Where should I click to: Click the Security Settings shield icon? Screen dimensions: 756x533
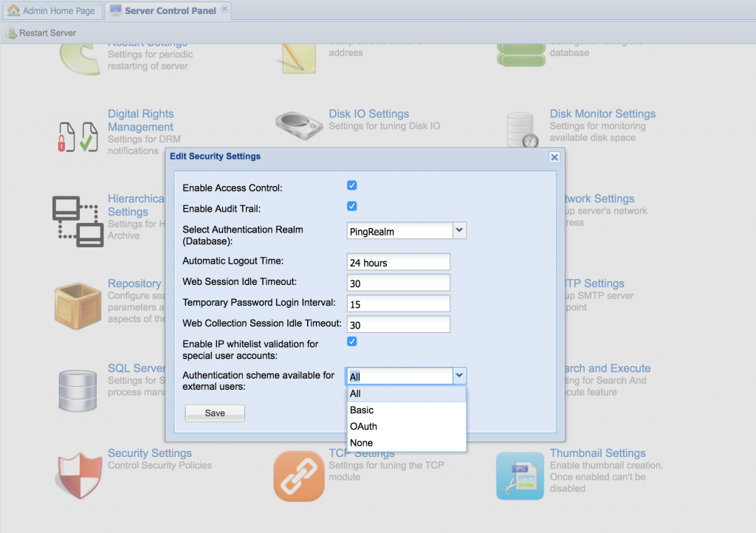tap(79, 475)
